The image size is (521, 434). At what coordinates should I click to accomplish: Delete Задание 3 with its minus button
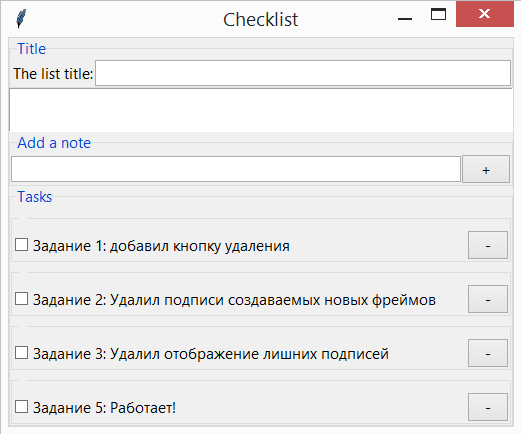point(488,353)
